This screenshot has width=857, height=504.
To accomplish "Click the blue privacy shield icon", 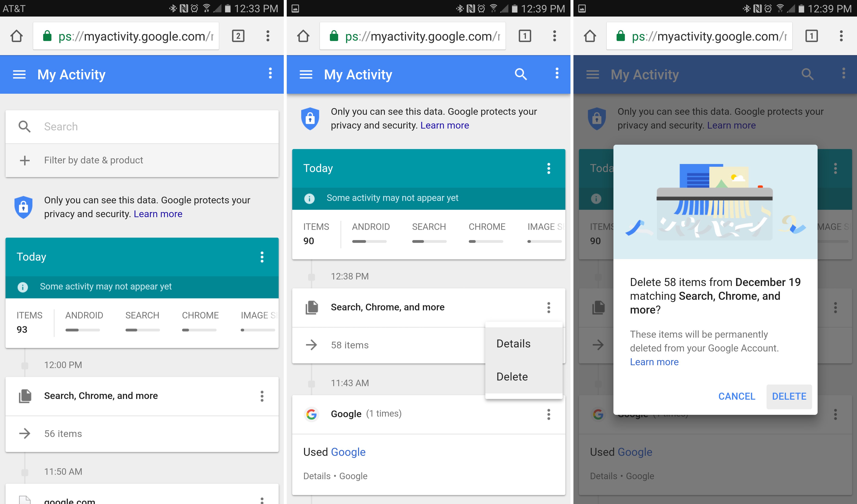I will (23, 206).
